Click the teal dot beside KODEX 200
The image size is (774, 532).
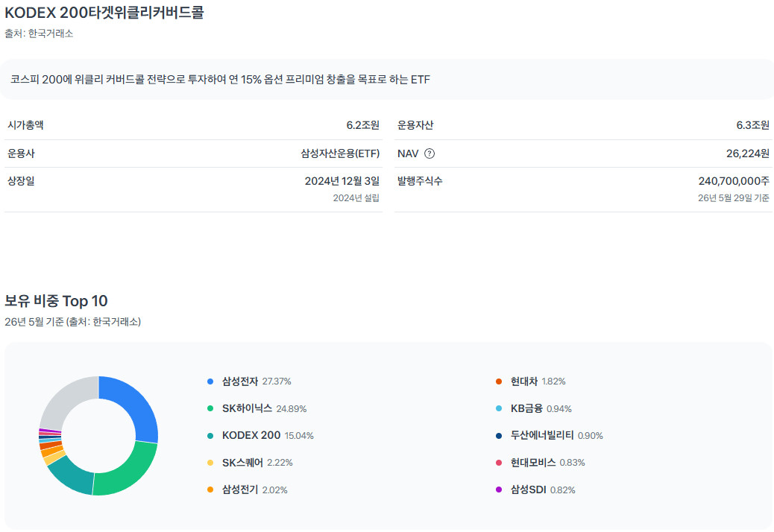(210, 436)
